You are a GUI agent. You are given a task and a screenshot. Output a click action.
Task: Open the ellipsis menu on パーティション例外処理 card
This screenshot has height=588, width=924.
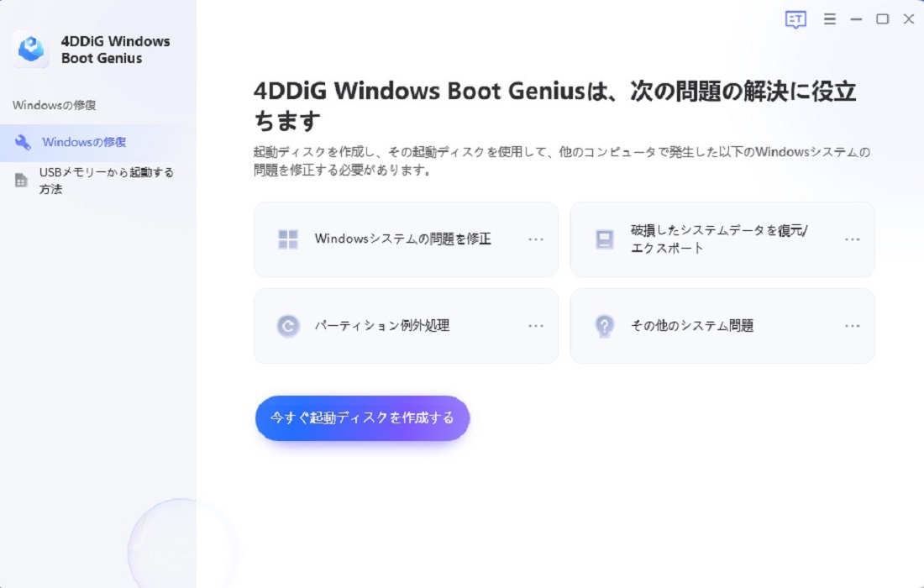click(x=535, y=326)
